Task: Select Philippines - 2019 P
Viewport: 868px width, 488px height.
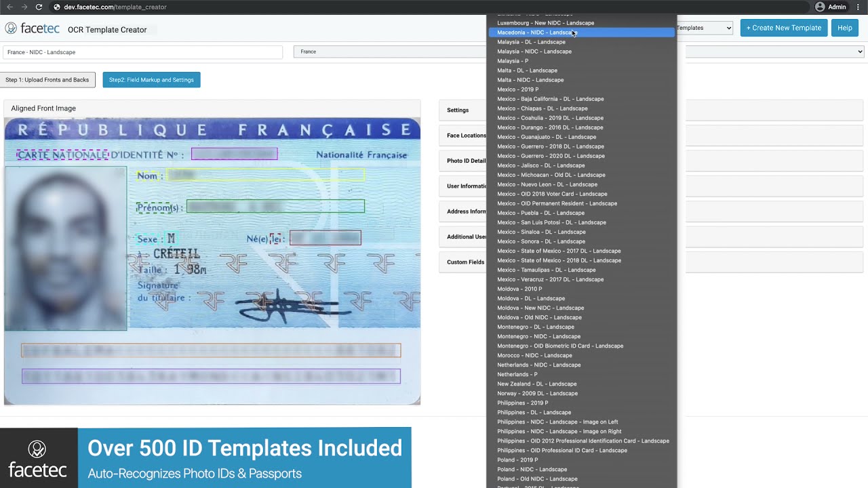Action: (x=582, y=403)
